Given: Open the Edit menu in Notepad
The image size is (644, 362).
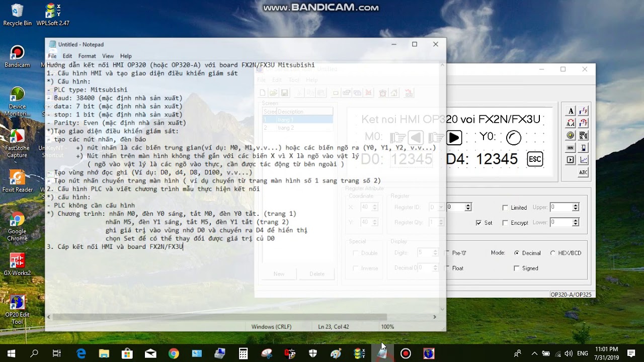Looking at the screenshot, I should click(x=67, y=56).
